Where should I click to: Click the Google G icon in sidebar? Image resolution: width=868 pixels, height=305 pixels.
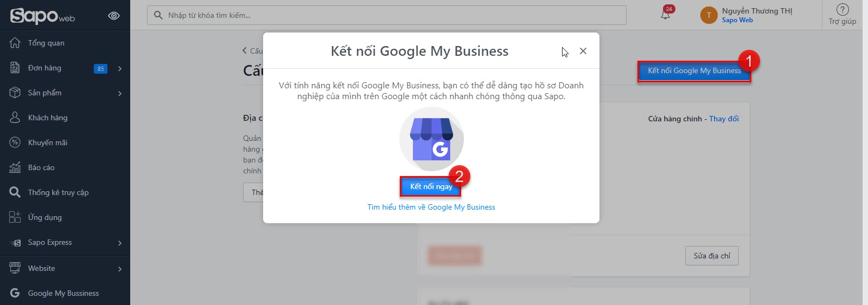click(15, 293)
